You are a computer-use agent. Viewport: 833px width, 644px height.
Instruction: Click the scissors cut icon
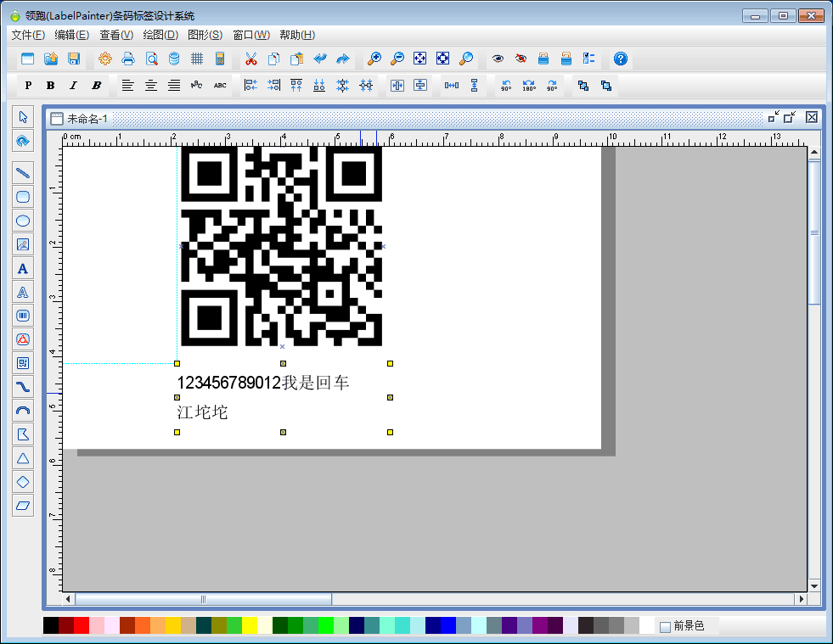tap(250, 59)
